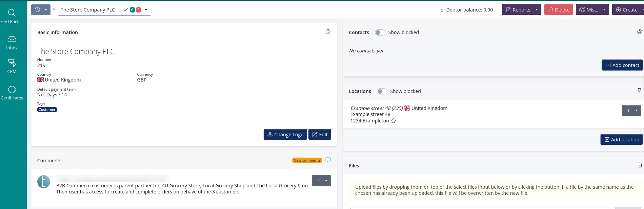Click the Files panel document icon
The width and height of the screenshot is (644, 209).
click(x=639, y=165)
